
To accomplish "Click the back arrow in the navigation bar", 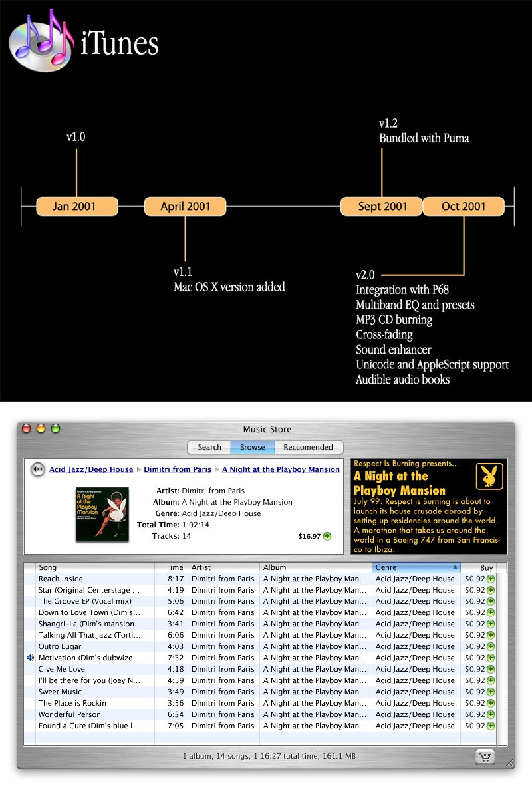I will point(37,469).
